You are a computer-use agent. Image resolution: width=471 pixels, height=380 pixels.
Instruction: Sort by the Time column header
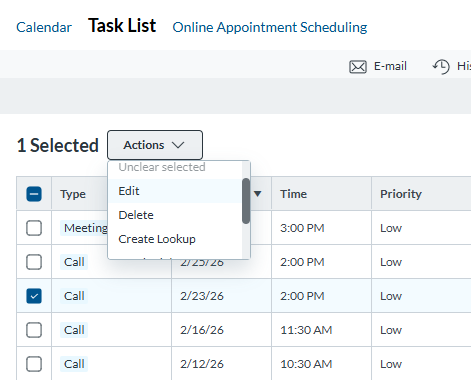pos(293,194)
